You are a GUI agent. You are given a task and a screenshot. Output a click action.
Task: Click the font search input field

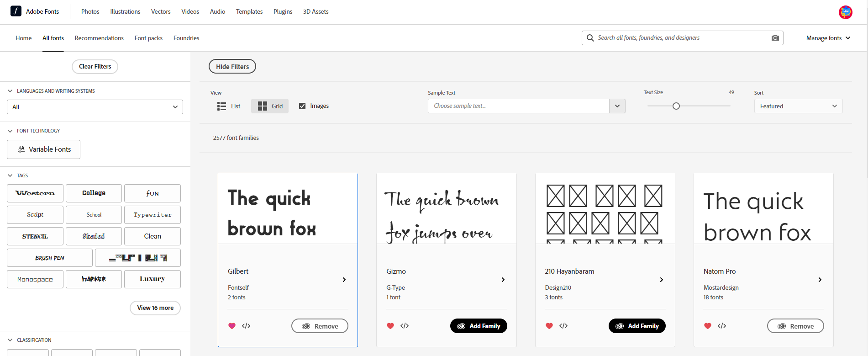680,38
